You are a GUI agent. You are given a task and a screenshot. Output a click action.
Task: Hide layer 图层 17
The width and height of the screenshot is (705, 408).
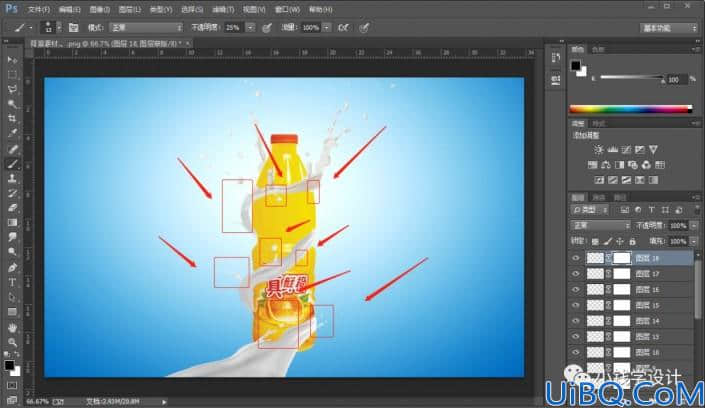tap(576, 274)
